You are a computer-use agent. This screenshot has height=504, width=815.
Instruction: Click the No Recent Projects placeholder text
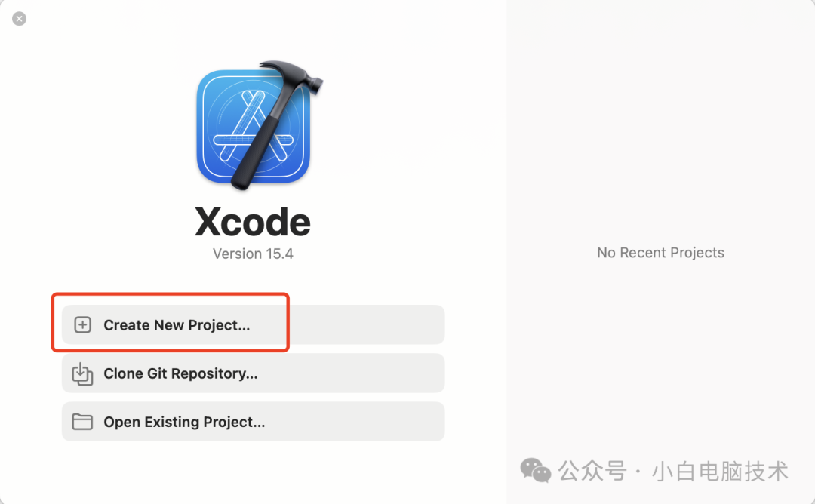(660, 253)
